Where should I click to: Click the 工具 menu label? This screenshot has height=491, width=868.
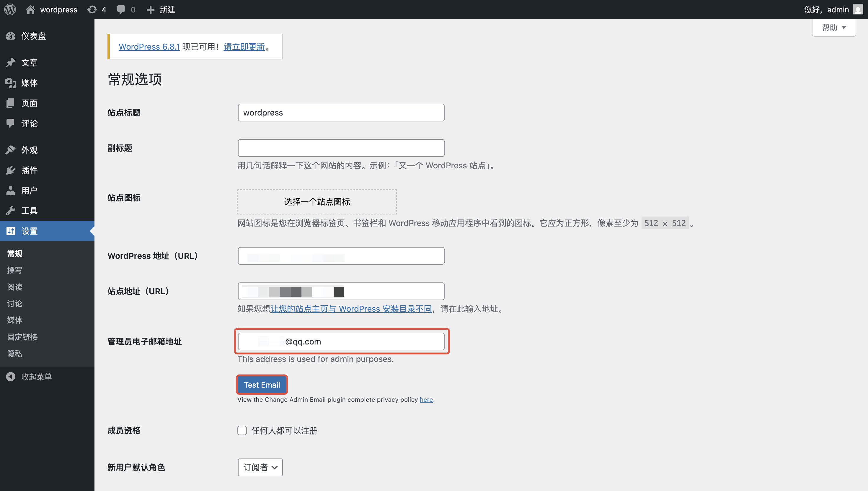pyautogui.click(x=29, y=210)
